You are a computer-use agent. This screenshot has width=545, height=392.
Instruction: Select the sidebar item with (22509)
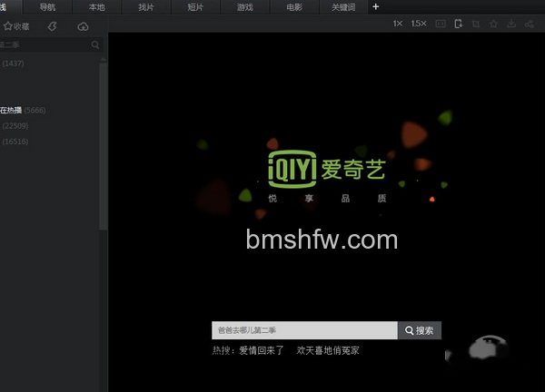coord(15,126)
